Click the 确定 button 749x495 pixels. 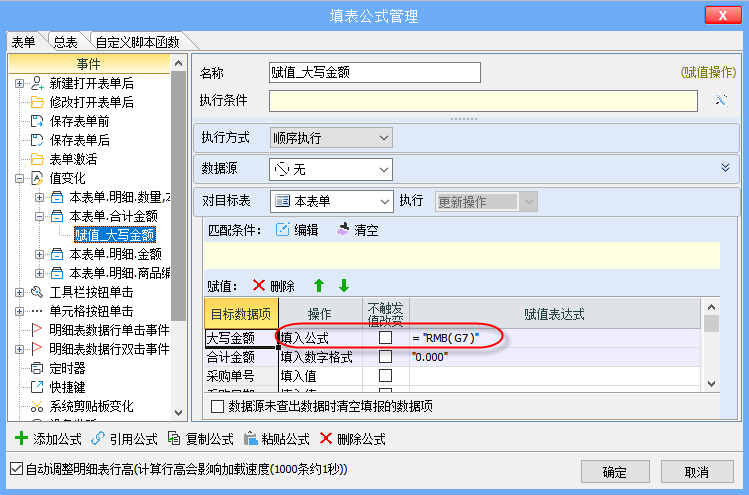pyautogui.click(x=615, y=472)
